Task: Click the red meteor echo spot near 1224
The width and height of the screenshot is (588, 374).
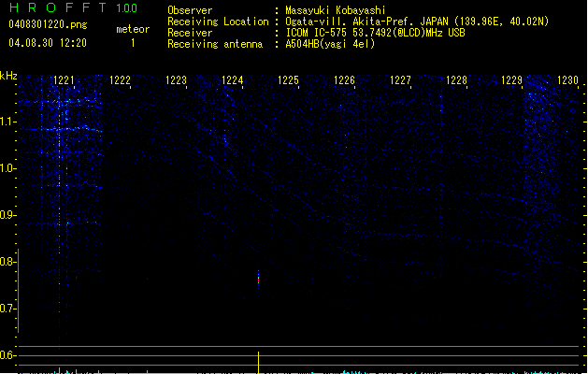Action: pyautogui.click(x=258, y=280)
